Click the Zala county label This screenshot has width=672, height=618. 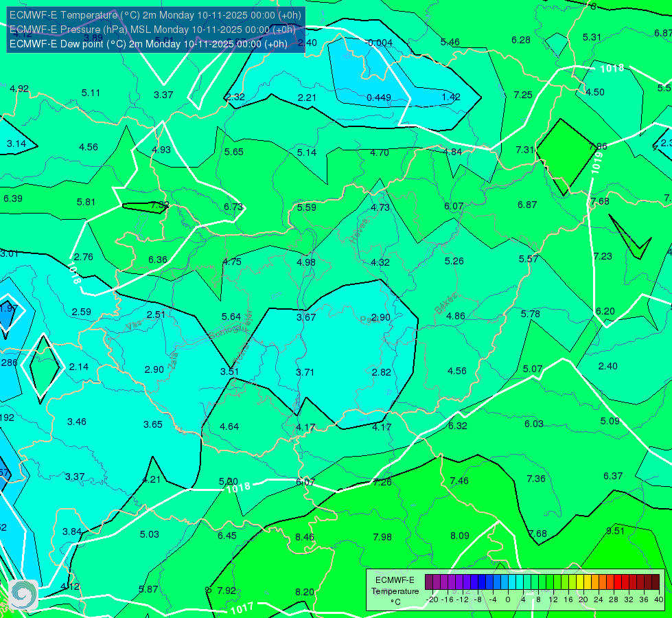pyautogui.click(x=174, y=360)
